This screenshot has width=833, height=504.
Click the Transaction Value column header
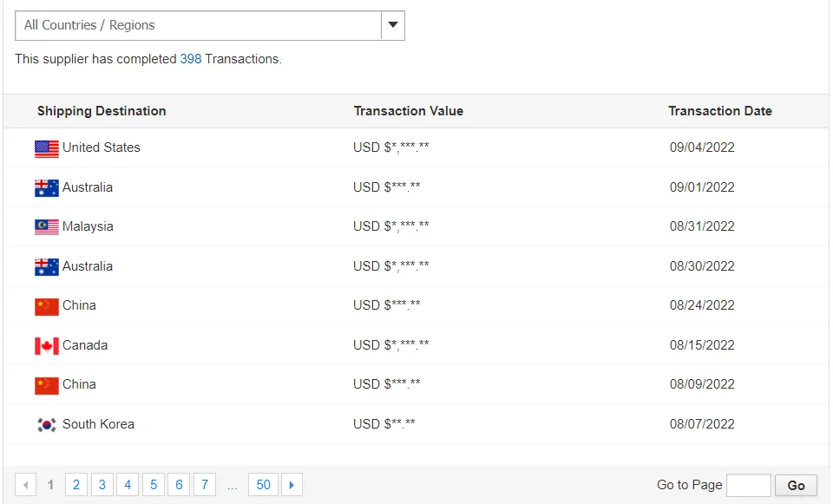pos(409,111)
